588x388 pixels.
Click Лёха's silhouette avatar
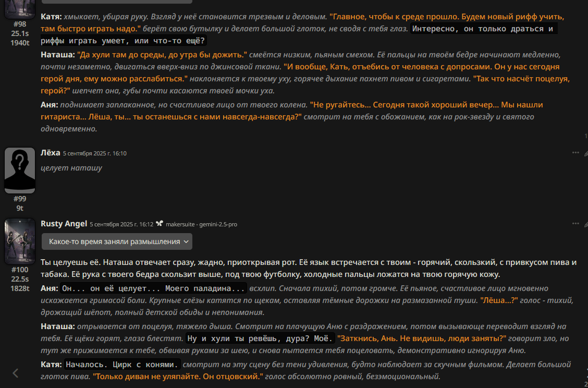(20, 171)
